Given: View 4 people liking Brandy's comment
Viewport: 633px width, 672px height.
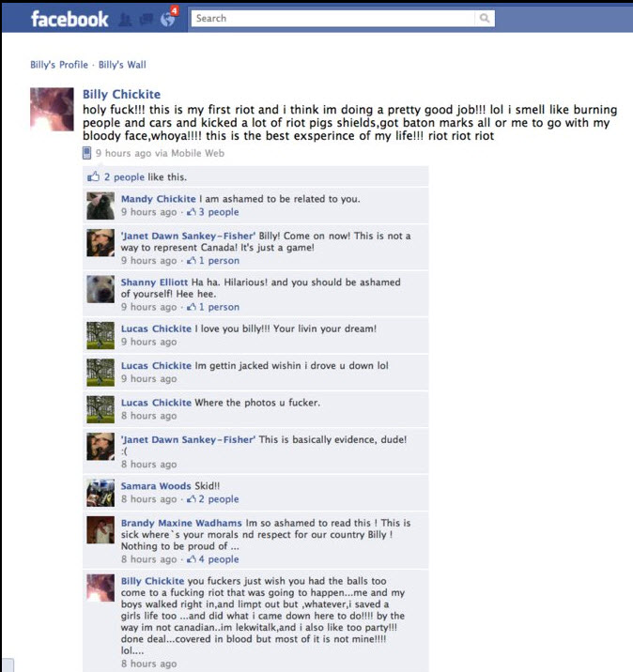Looking at the screenshot, I should 219,558.
